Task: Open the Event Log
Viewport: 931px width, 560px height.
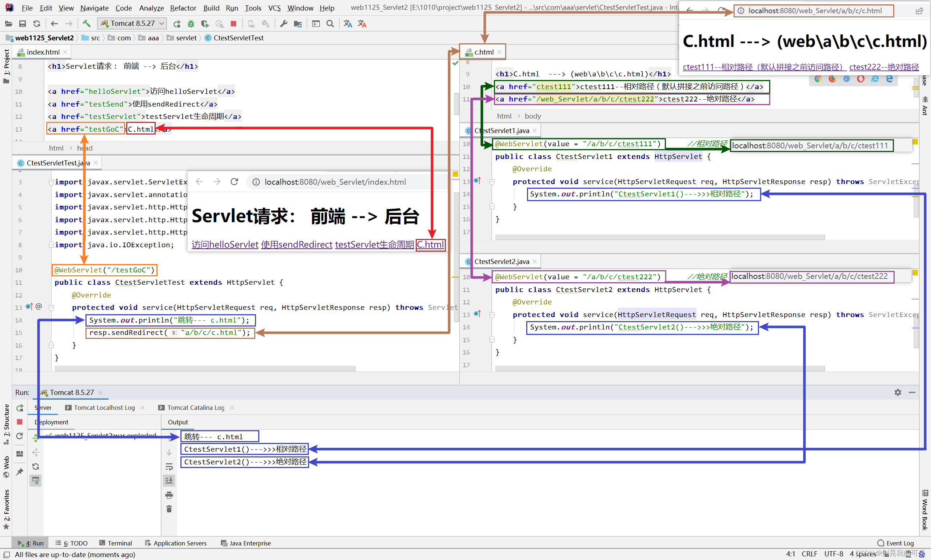Action: (x=895, y=543)
